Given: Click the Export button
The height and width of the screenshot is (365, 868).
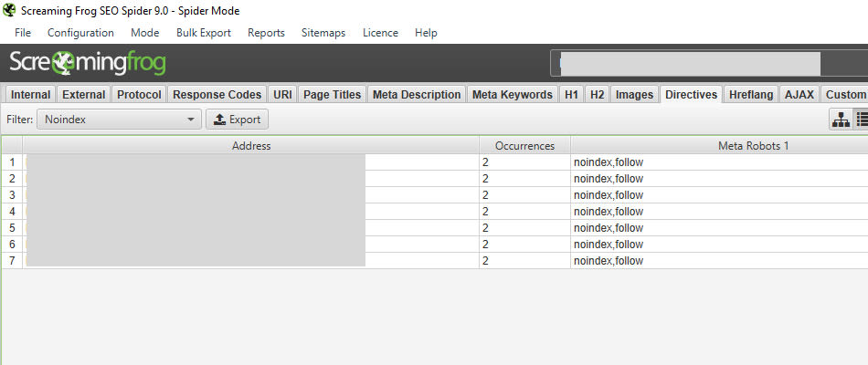Looking at the screenshot, I should pyautogui.click(x=237, y=120).
